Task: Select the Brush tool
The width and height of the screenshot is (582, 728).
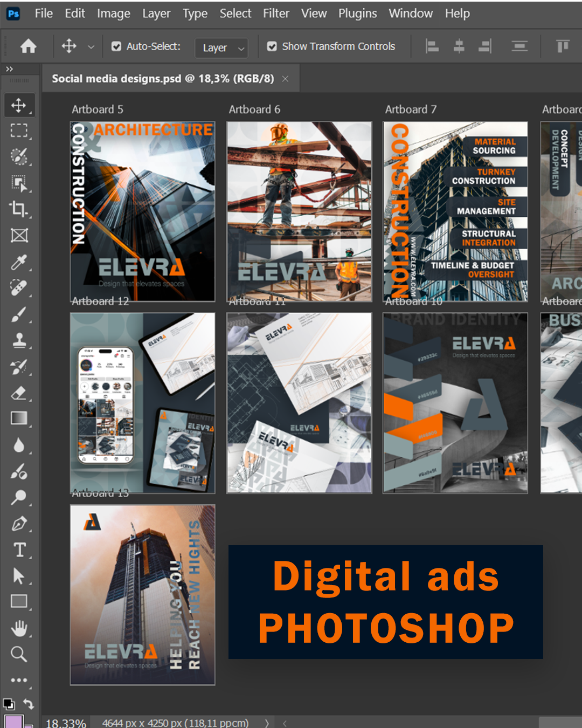Action: (19, 314)
